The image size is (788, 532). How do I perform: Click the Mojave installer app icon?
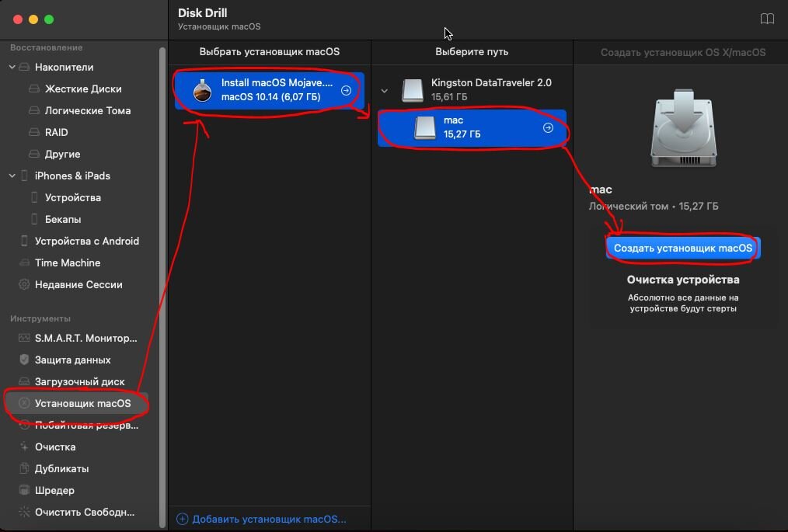pos(202,90)
